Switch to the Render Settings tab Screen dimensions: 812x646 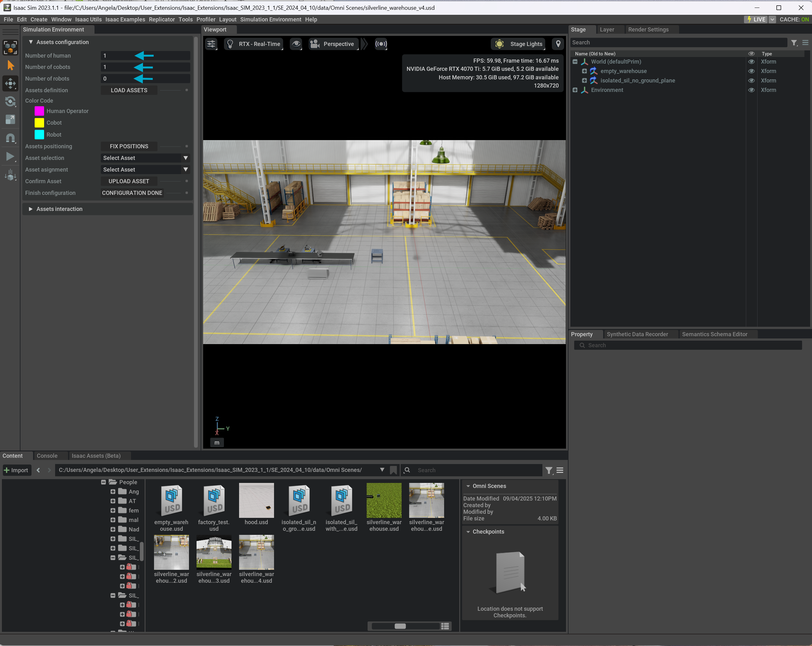click(x=648, y=30)
